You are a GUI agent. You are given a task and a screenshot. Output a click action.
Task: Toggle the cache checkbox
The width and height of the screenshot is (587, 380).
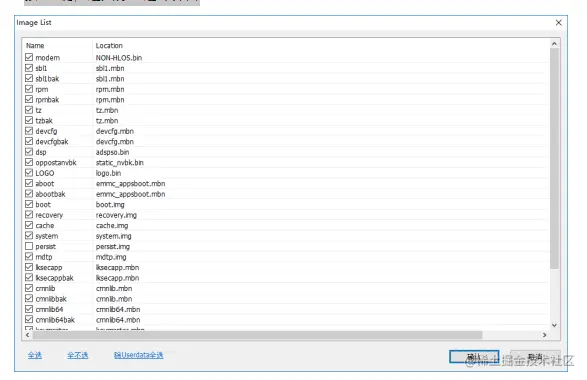(29, 225)
